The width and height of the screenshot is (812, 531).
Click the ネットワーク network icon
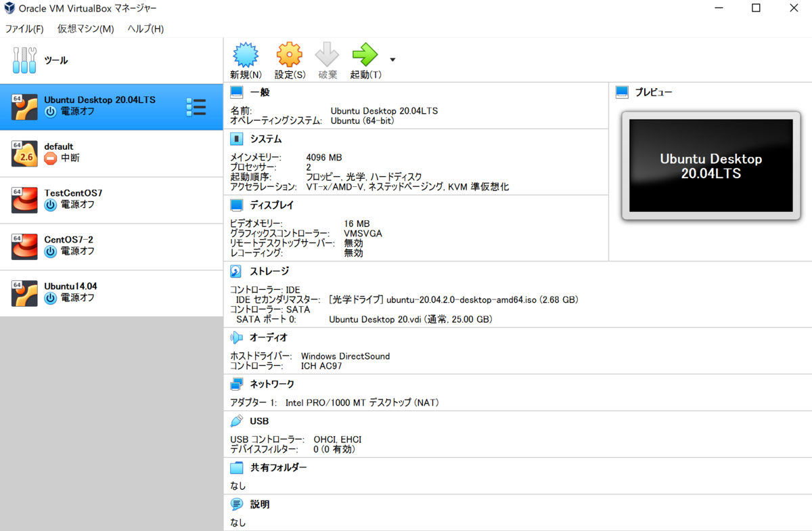(236, 384)
